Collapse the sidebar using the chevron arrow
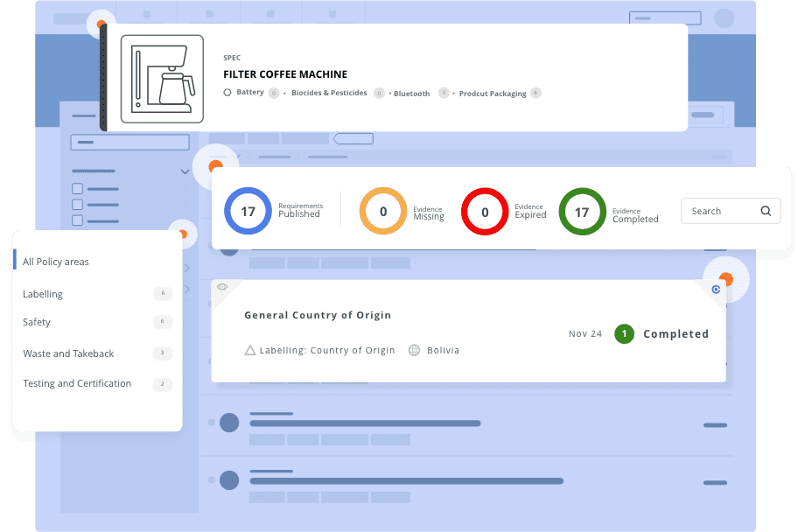Screen dimensions: 805x532 [x=185, y=171]
